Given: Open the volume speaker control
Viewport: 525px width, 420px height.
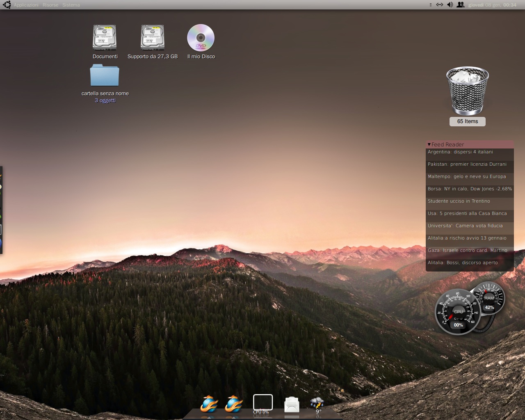Looking at the screenshot, I should pyautogui.click(x=450, y=5).
